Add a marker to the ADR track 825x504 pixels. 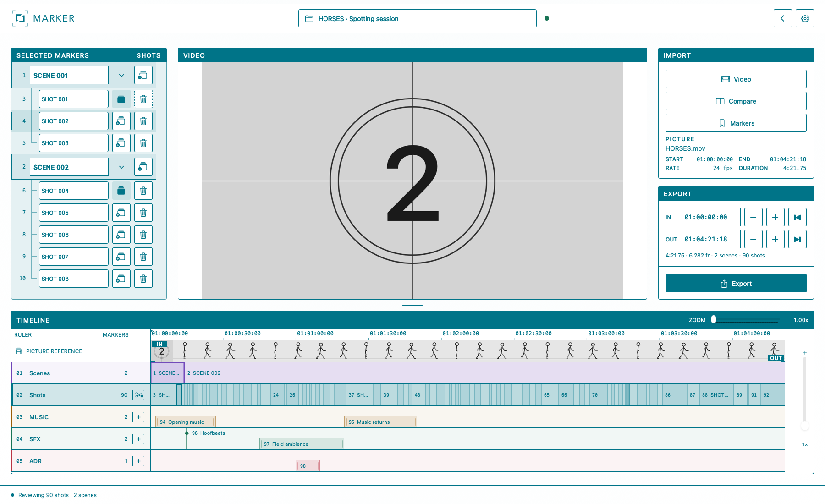(x=138, y=461)
